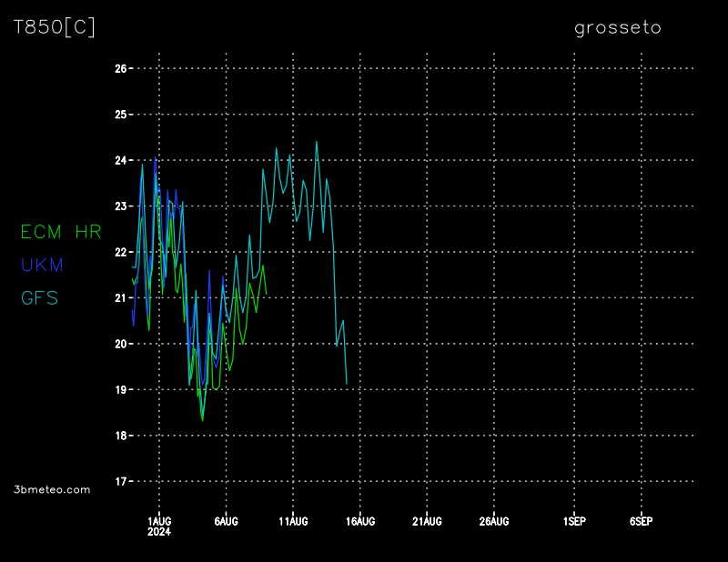This screenshot has width=728, height=562.
Task: Select the 21AUG date marker
Action: pos(427,521)
